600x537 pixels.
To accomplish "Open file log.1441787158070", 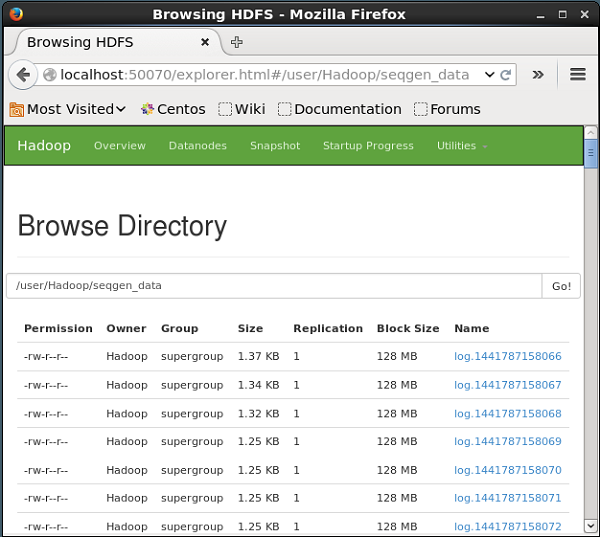I will tap(507, 470).
